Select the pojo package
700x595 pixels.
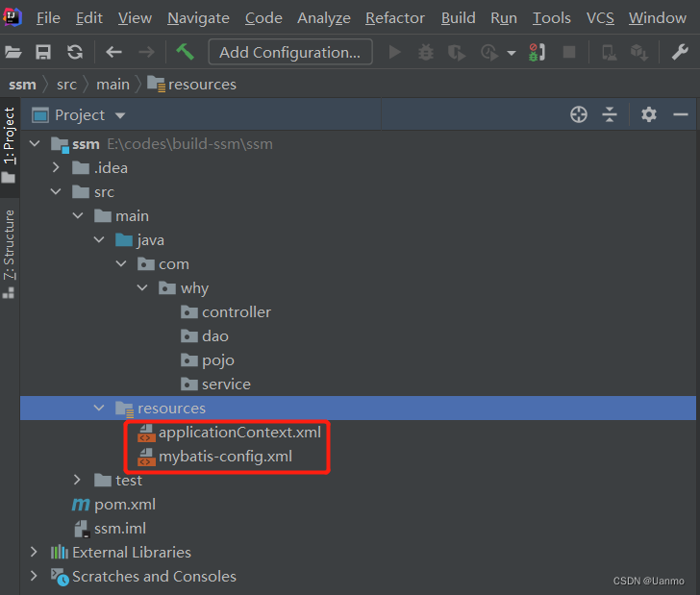pyautogui.click(x=207, y=360)
